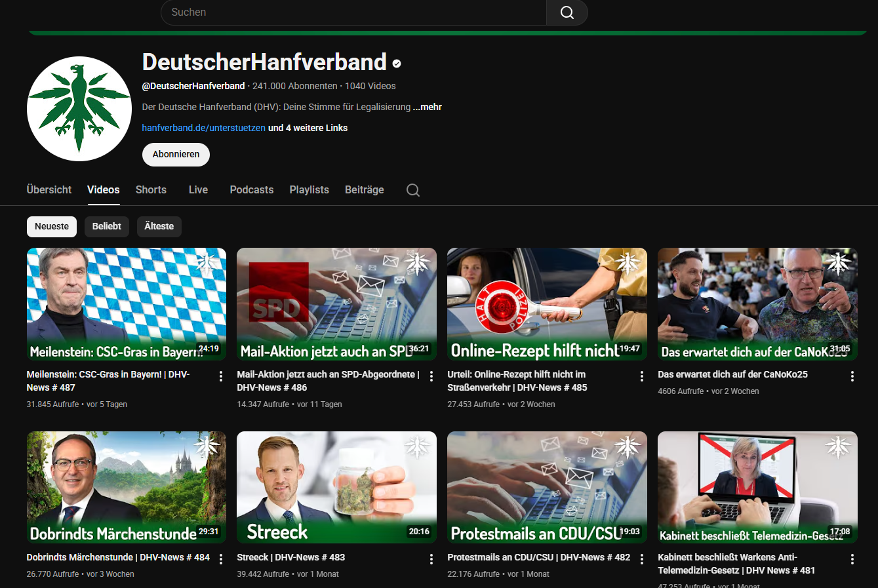Open options menu for Protestmails an CDU/CSU video
This screenshot has width=878, height=588.
(642, 559)
